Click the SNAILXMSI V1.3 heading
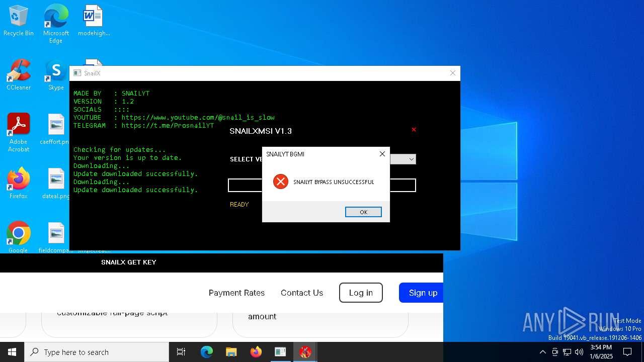The width and height of the screenshot is (644, 362). pos(261,131)
